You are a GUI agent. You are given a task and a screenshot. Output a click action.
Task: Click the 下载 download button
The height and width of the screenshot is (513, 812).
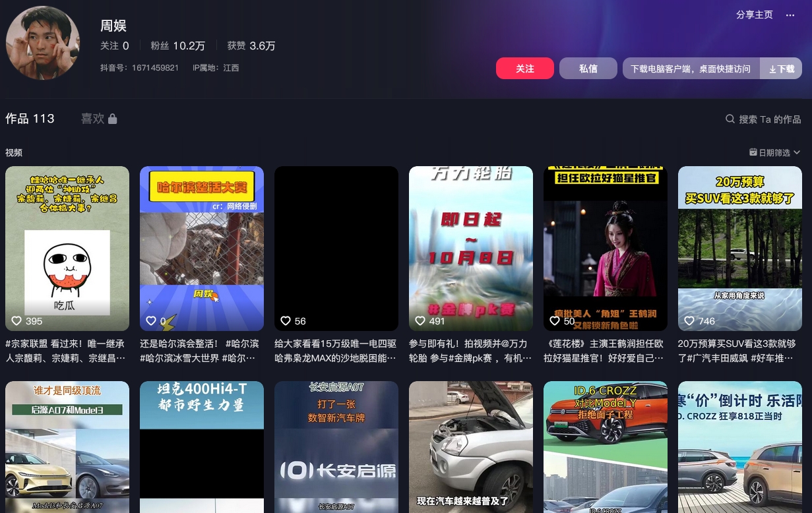click(782, 69)
